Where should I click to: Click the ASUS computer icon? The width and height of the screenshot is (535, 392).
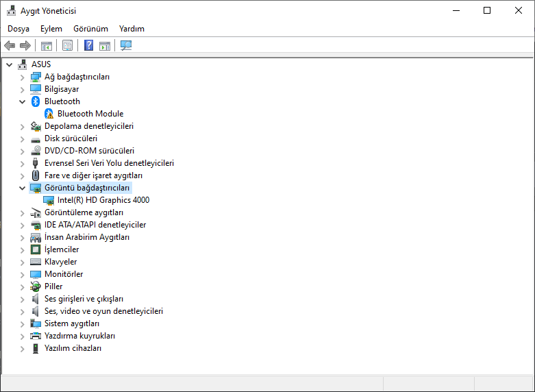click(23, 64)
